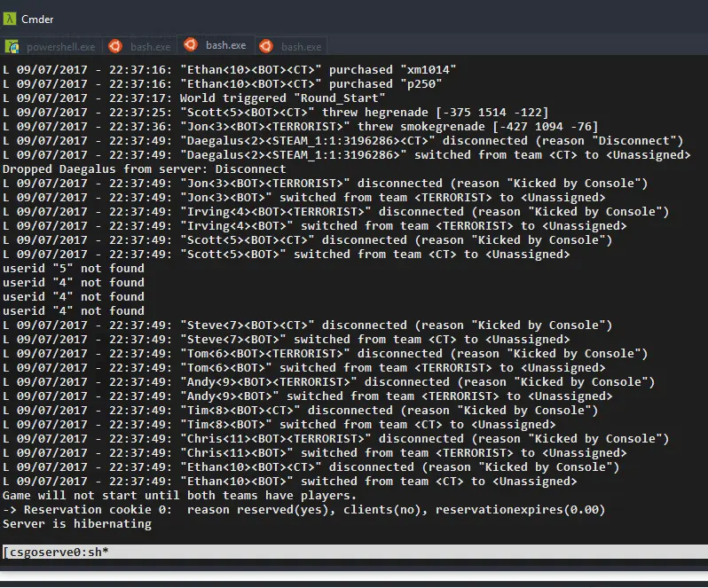Screen dimensions: 708x588
Task: Click "Game will not start until both teams" line
Action: click(180, 496)
